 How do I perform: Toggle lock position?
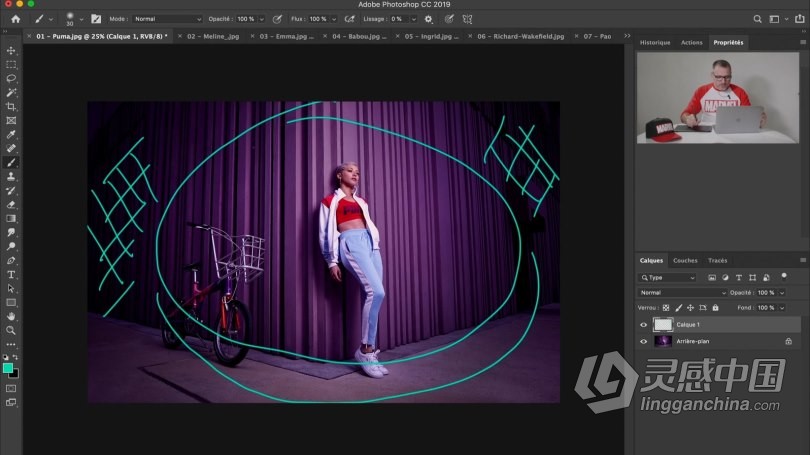(x=690, y=308)
